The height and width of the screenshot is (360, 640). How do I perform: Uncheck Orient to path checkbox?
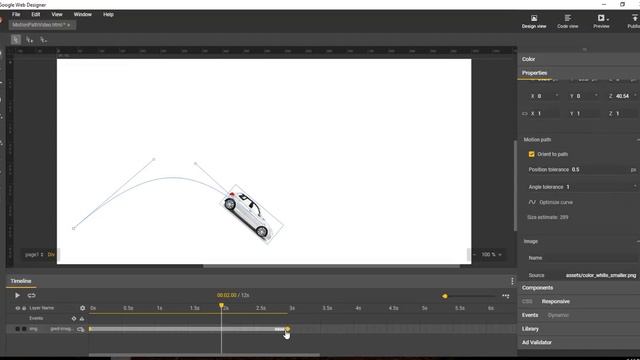tap(531, 154)
